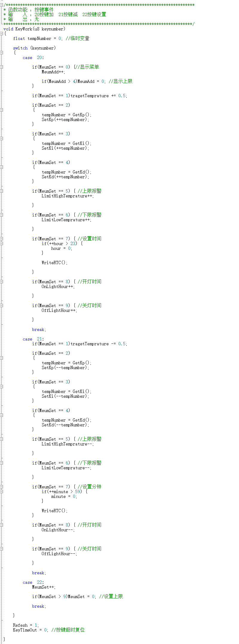Collapse the 设置分钟 if(MeumSet == 7) block
This screenshot has width=239, height=644.
pos(1,487)
